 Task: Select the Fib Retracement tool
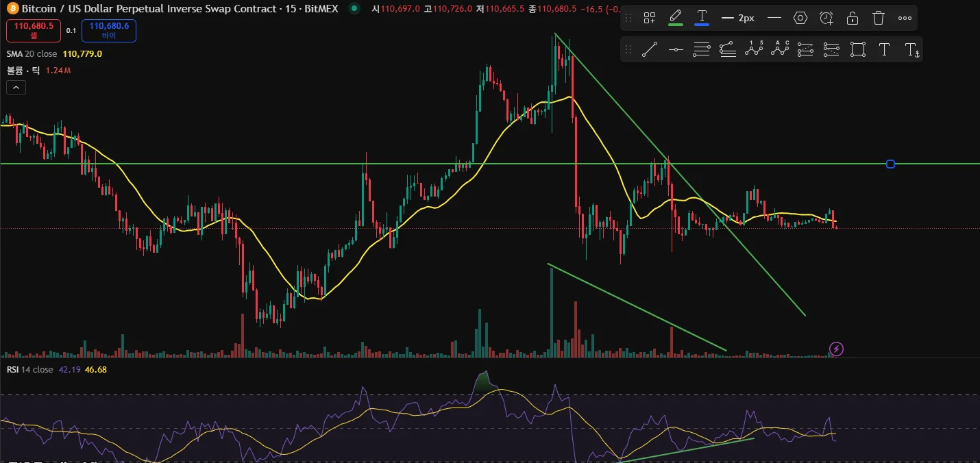point(702,49)
